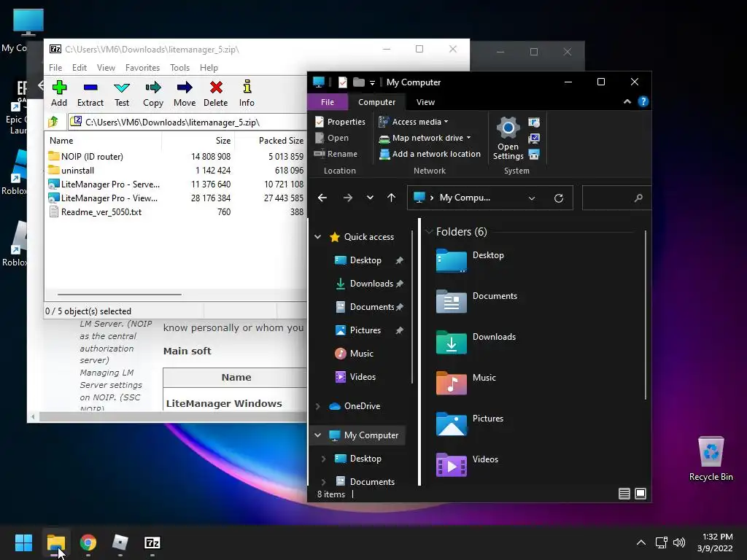Viewport: 747px width, 560px height.
Task: Switch to Computer ribbon tab
Action: click(x=376, y=102)
